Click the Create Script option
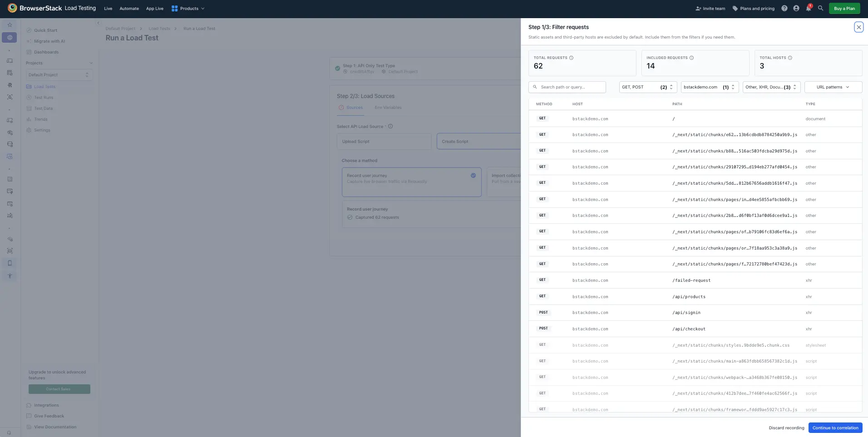This screenshot has width=868, height=437. pyautogui.click(x=478, y=142)
